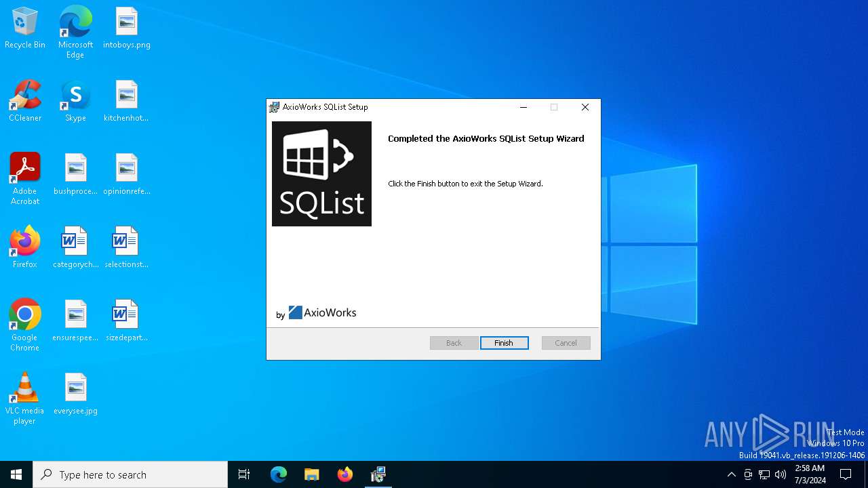Image resolution: width=868 pixels, height=488 pixels.
Task: Click the installer taskbar button
Action: [378, 474]
